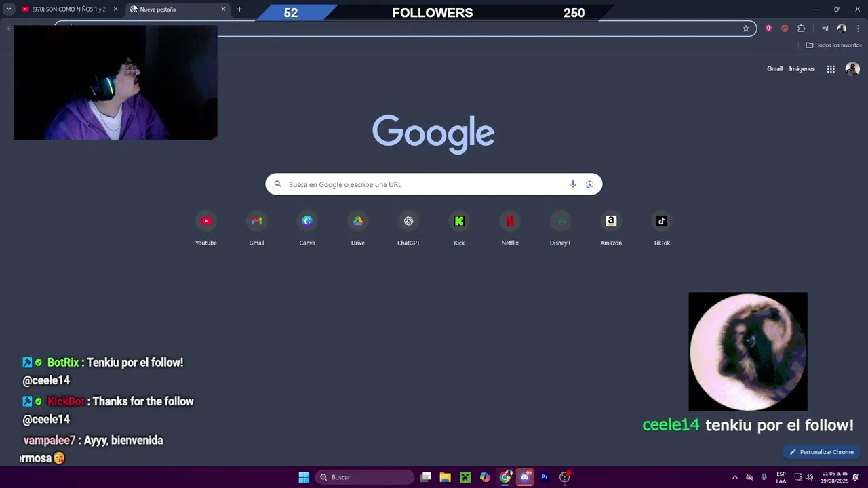Viewport: 868px width, 488px height.
Task: Open Todos los favoritos folder
Action: coord(833,45)
